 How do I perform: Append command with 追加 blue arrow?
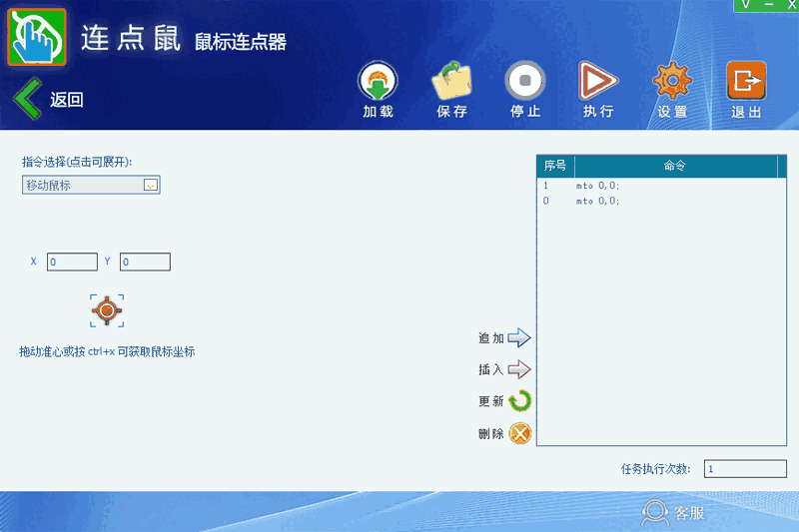(x=519, y=337)
